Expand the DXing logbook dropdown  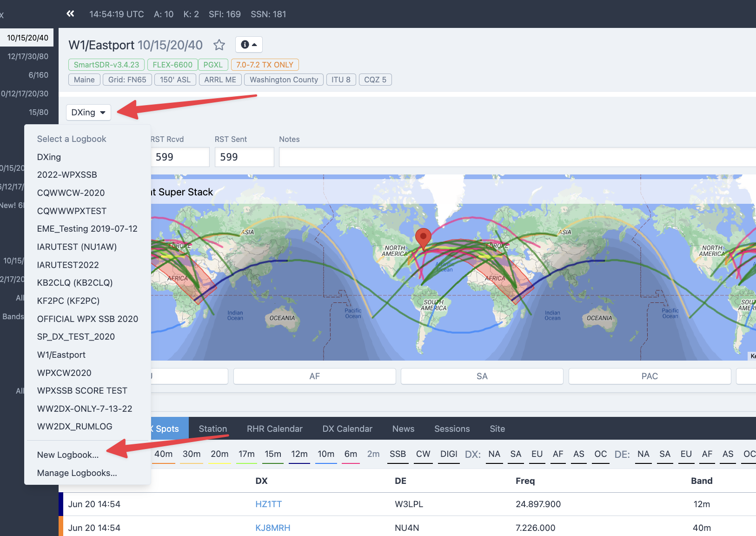(88, 113)
